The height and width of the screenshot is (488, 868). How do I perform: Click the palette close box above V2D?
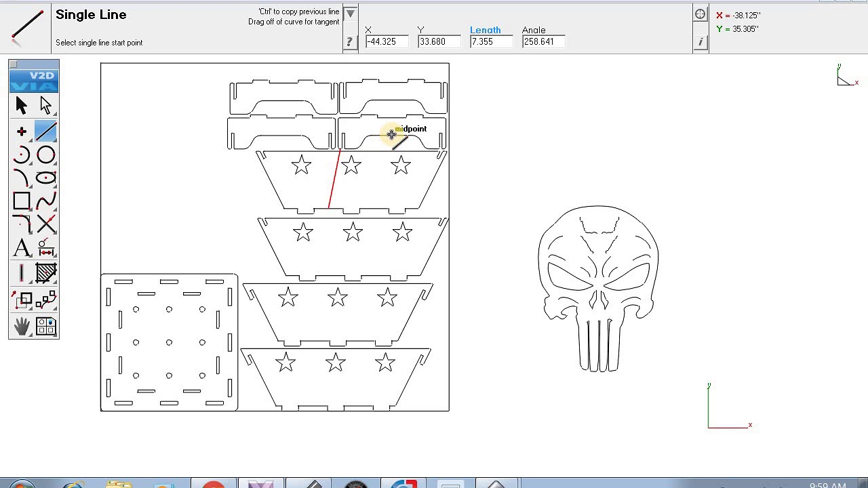13,64
